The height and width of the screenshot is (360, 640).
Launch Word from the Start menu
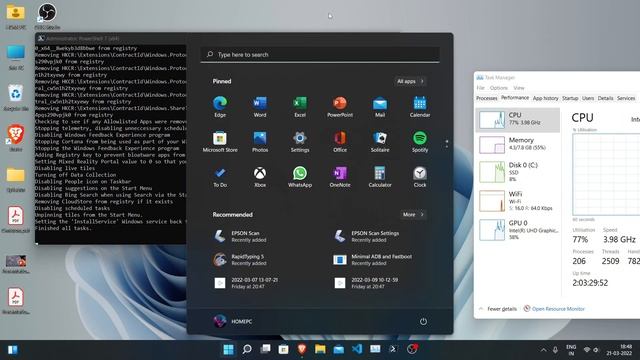click(260, 107)
